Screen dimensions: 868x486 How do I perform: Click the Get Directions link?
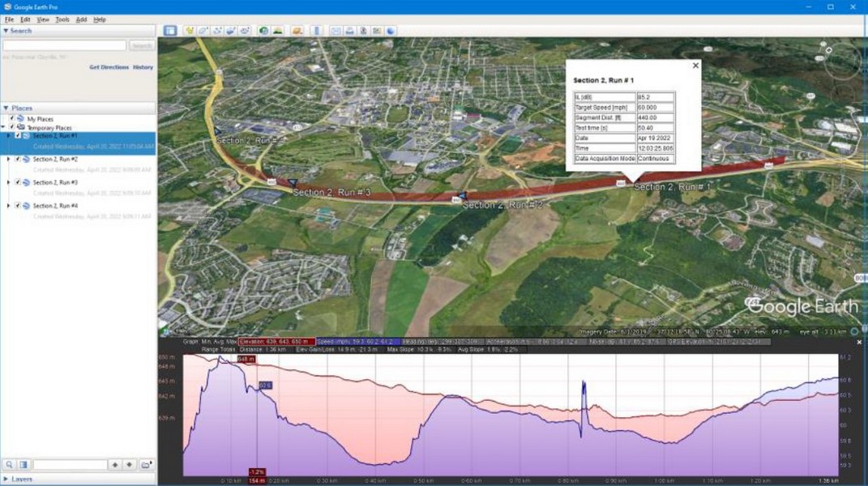(109, 67)
